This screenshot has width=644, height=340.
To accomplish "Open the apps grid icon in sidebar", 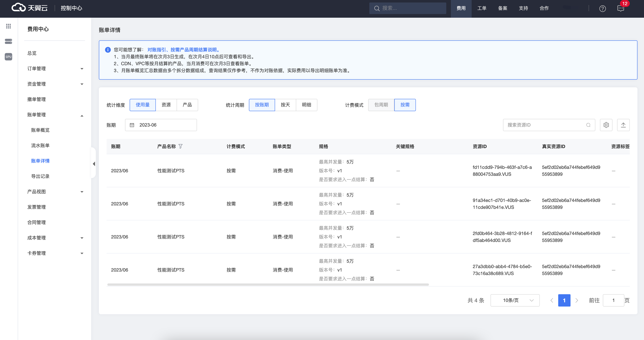I will click(8, 26).
